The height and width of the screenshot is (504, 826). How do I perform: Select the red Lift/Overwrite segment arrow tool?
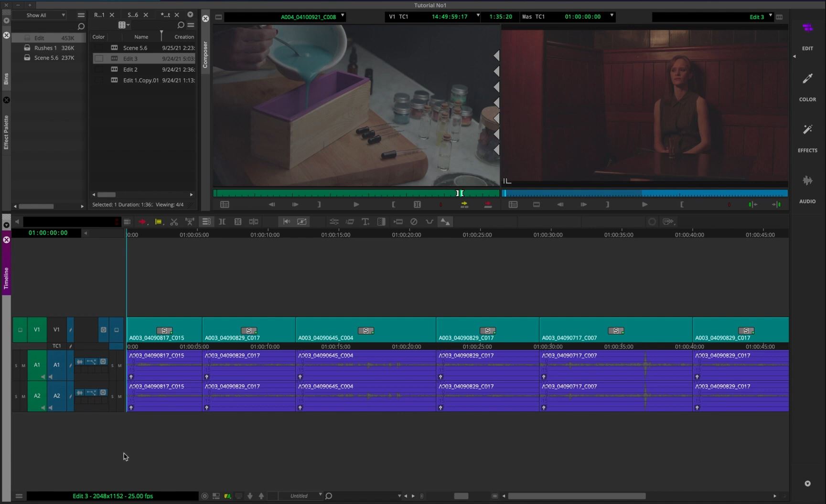[142, 221]
